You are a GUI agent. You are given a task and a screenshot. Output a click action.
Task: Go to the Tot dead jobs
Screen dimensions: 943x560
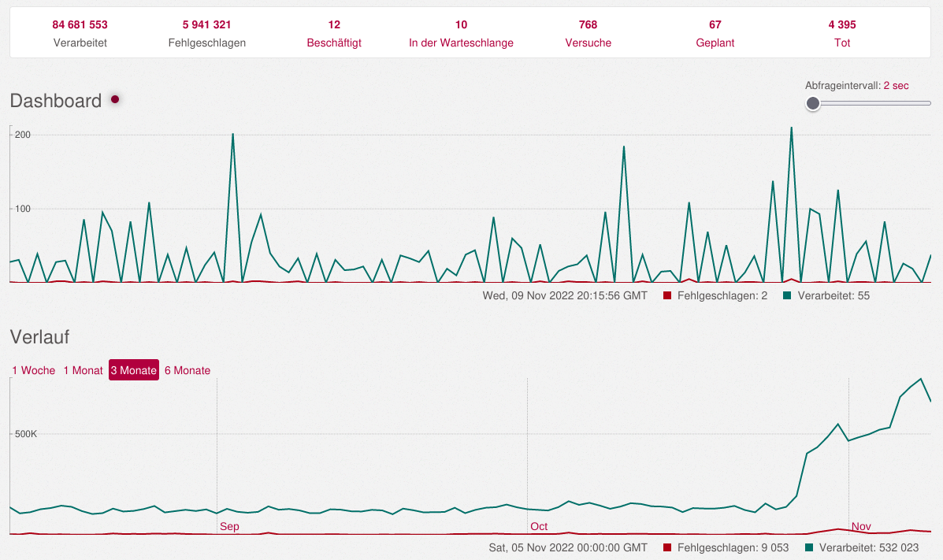click(842, 43)
